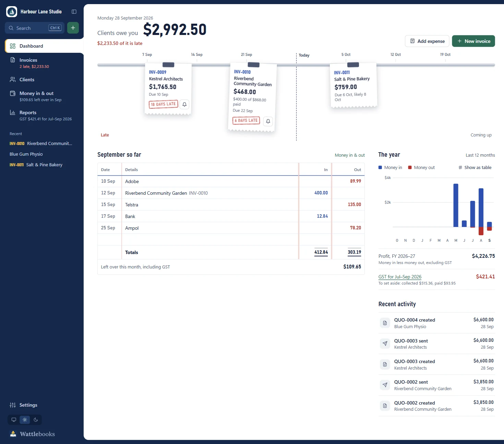Open the INV-0011 Salt & Pine Bakery card
The height and width of the screenshot is (444, 504).
click(x=353, y=85)
